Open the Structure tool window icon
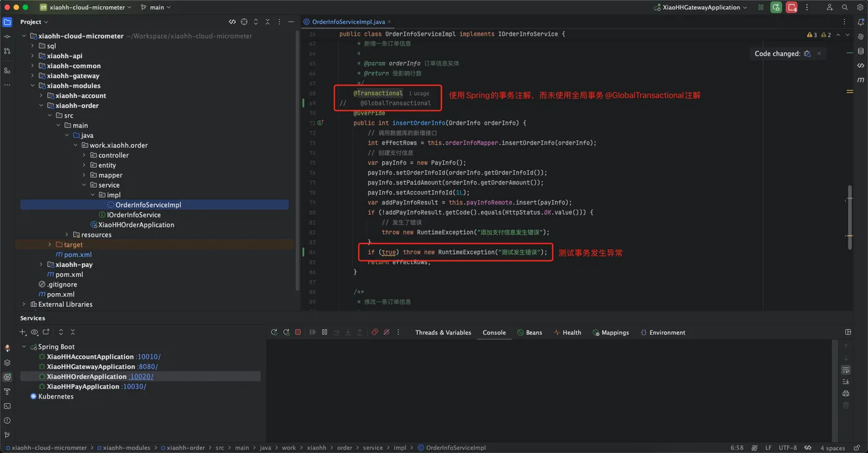 [7, 71]
